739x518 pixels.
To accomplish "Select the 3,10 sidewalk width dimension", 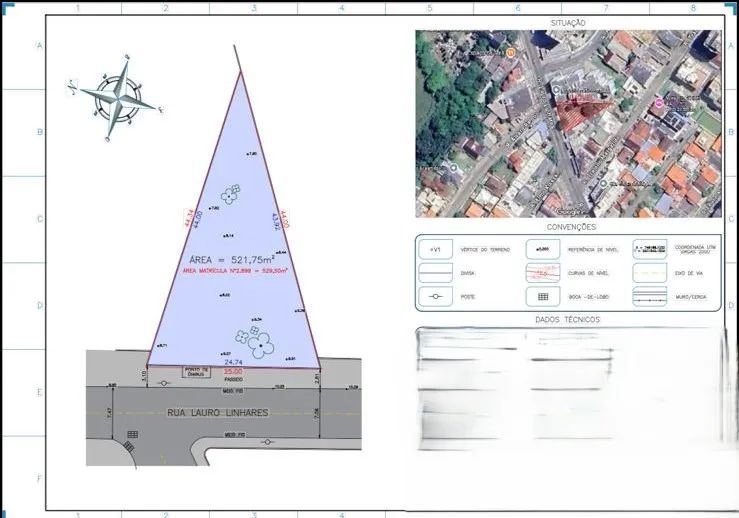I will [x=144, y=376].
